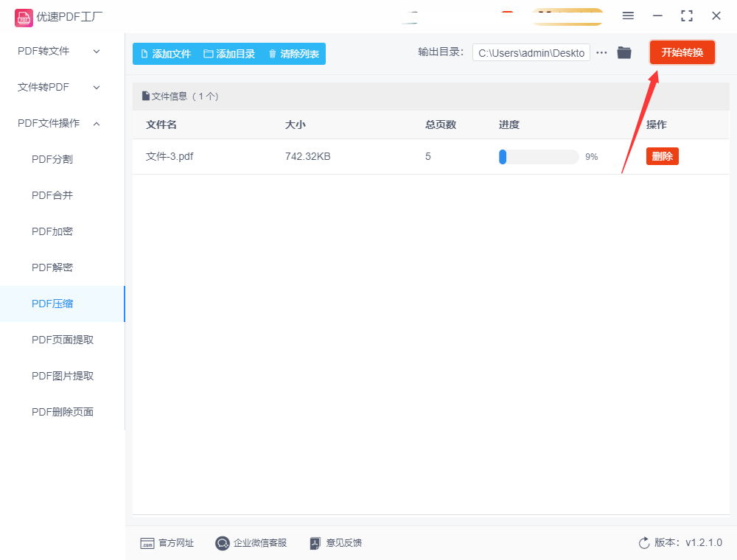The image size is (737, 560).
Task: Open the output folder icon
Action: point(624,52)
